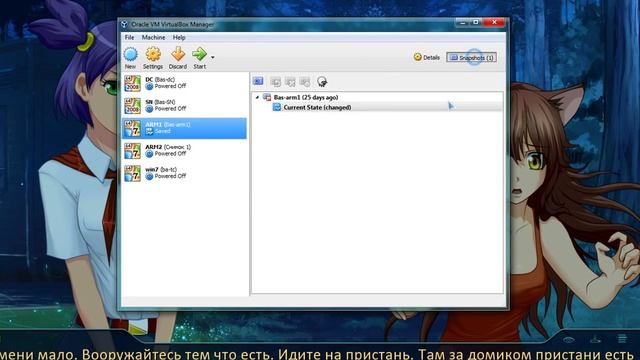Select the DC (Bas-dc) virtual machine

coord(184,83)
